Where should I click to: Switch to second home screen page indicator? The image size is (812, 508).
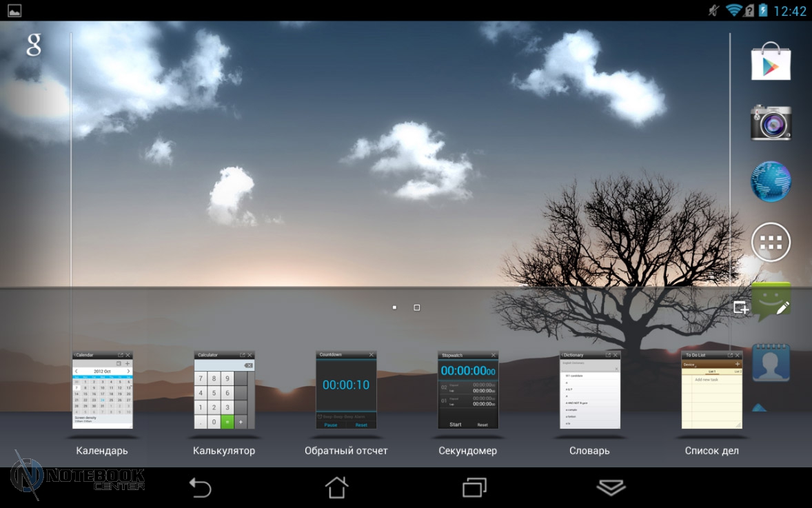tap(416, 307)
